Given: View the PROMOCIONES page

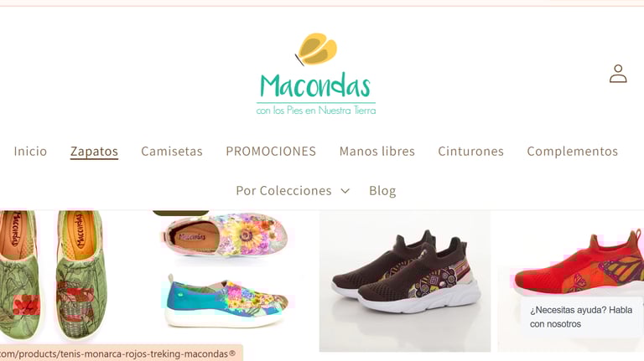Looking at the screenshot, I should click(271, 152).
